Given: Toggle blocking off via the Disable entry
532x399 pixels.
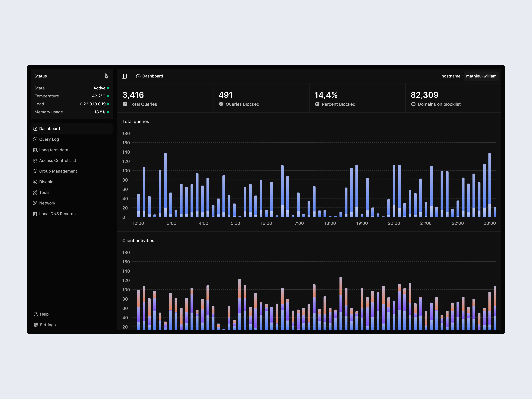Looking at the screenshot, I should tap(46, 182).
